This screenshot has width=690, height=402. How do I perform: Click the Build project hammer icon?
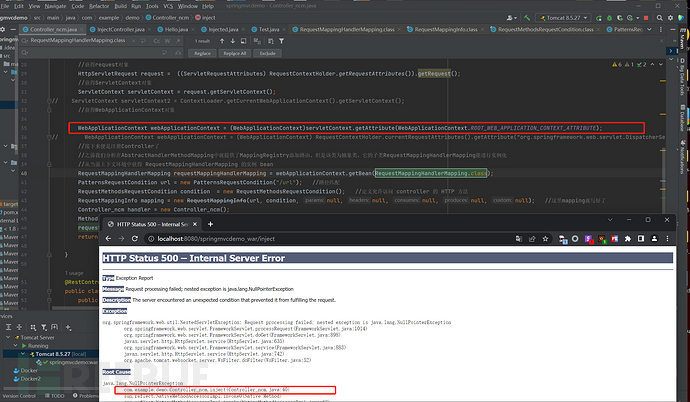click(x=527, y=18)
